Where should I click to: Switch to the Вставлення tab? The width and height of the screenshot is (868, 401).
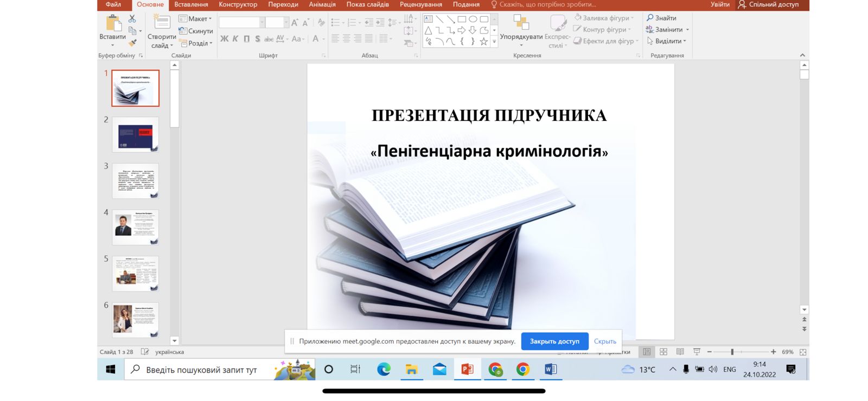pos(191,4)
